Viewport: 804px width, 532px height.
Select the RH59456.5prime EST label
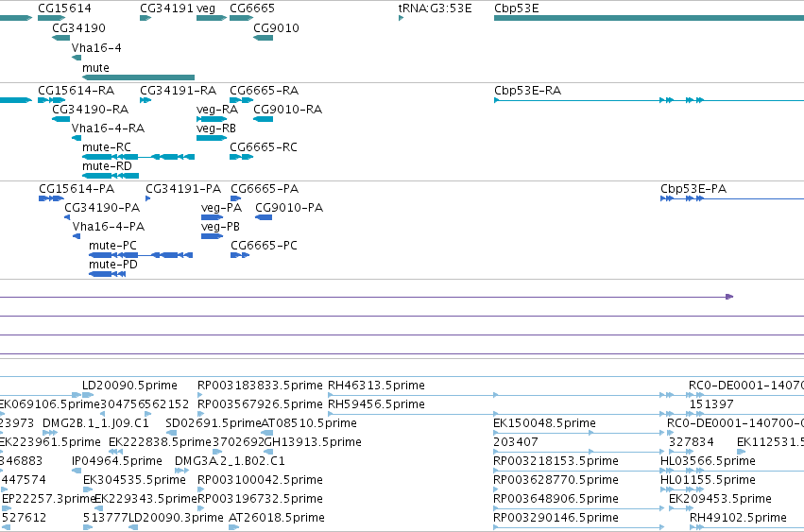point(376,404)
